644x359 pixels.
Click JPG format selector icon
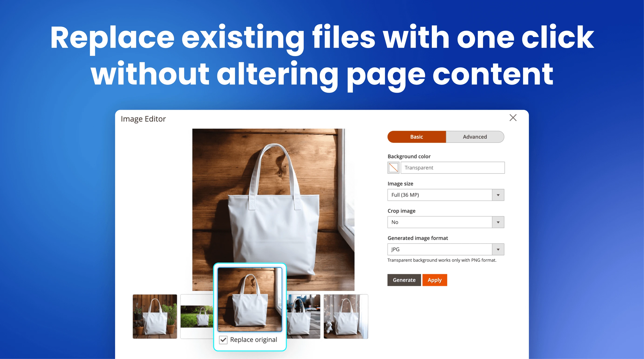coord(498,249)
